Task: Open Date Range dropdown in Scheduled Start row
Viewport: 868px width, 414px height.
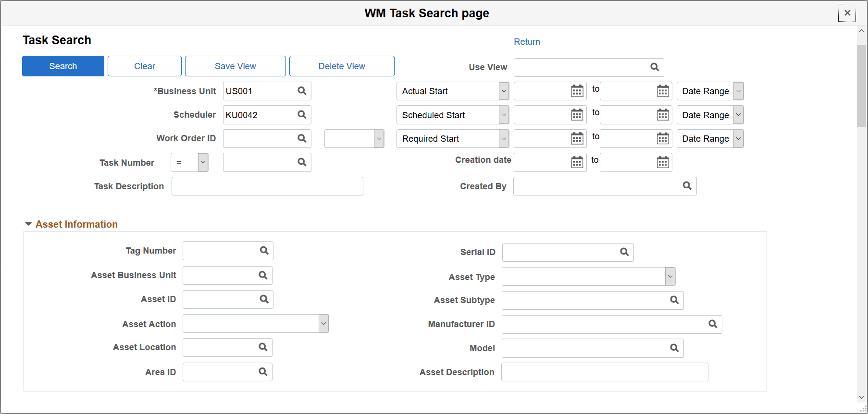Action: (710, 115)
